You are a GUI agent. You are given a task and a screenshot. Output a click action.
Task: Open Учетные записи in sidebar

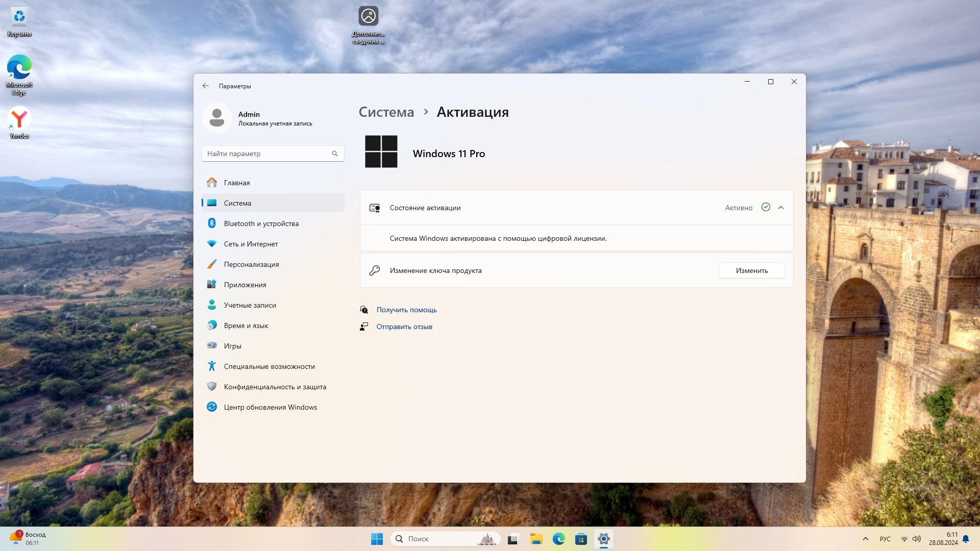pos(250,305)
